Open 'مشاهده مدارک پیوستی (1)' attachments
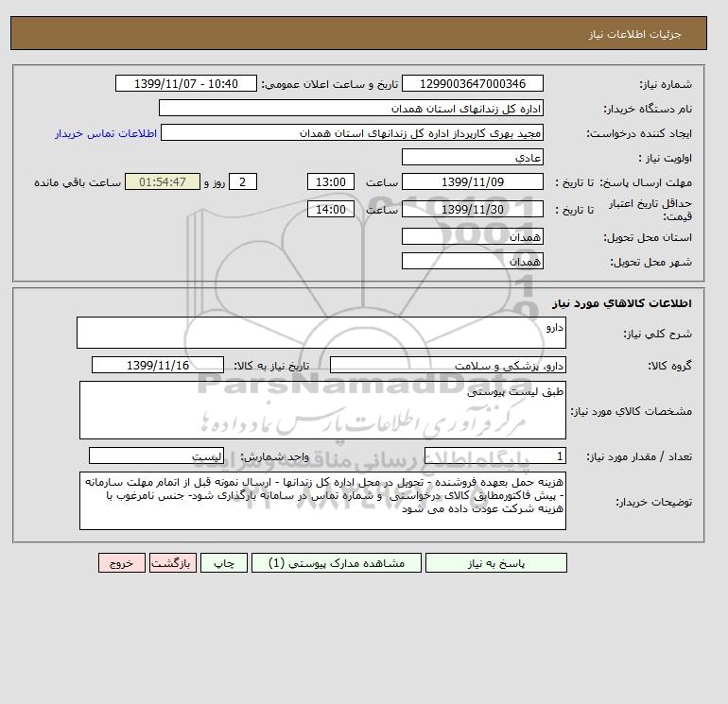Image resolution: width=728 pixels, height=704 pixels. pos(337,563)
